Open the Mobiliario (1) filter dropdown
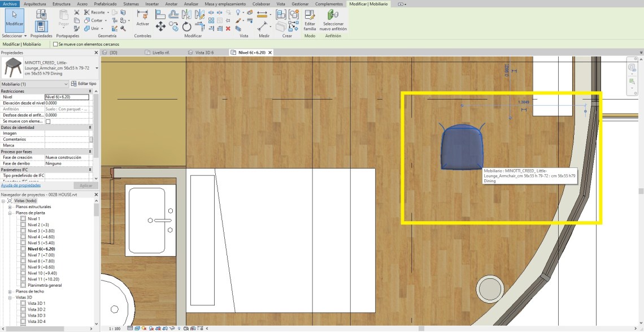 66,84
